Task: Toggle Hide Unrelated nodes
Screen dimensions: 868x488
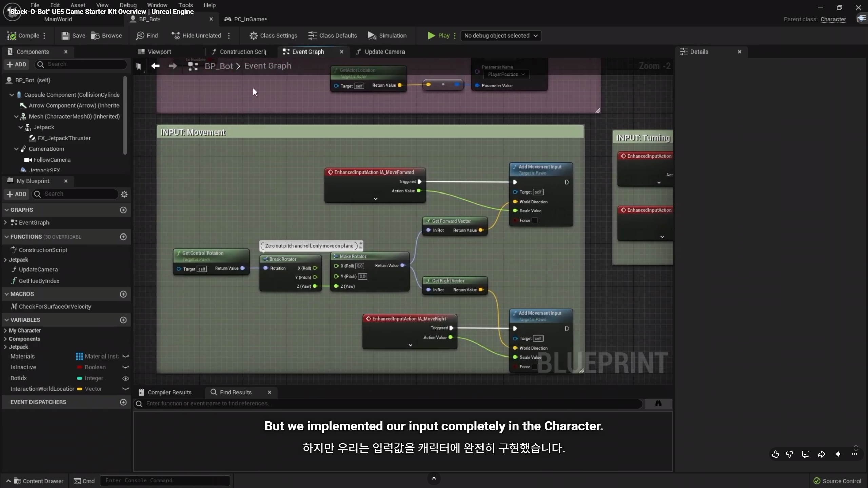Action: pos(196,36)
